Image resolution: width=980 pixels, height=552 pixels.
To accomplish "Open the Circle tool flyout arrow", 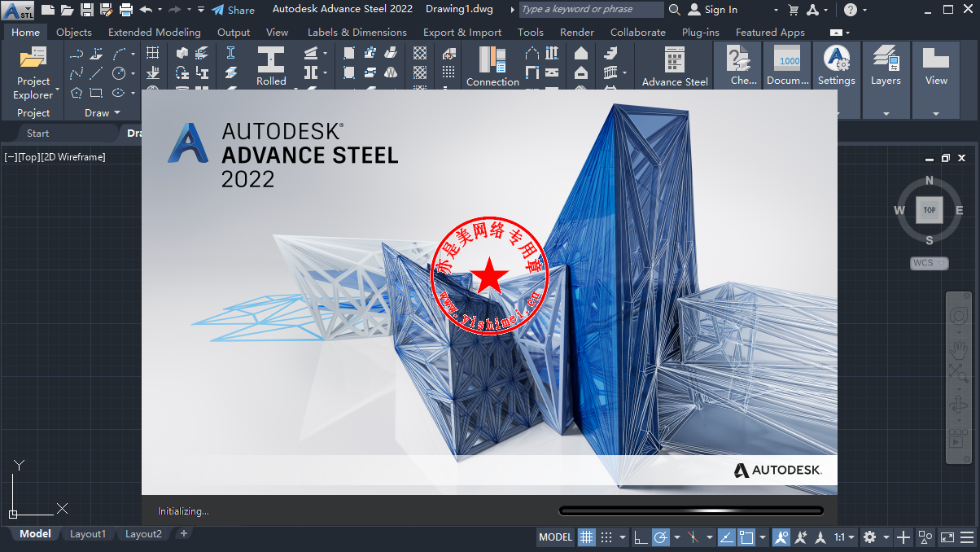I will (133, 73).
